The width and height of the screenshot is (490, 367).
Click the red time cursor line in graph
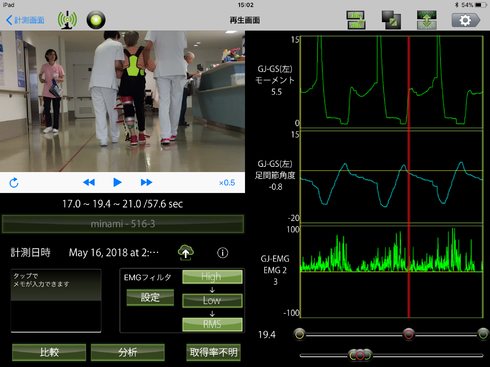[409, 177]
